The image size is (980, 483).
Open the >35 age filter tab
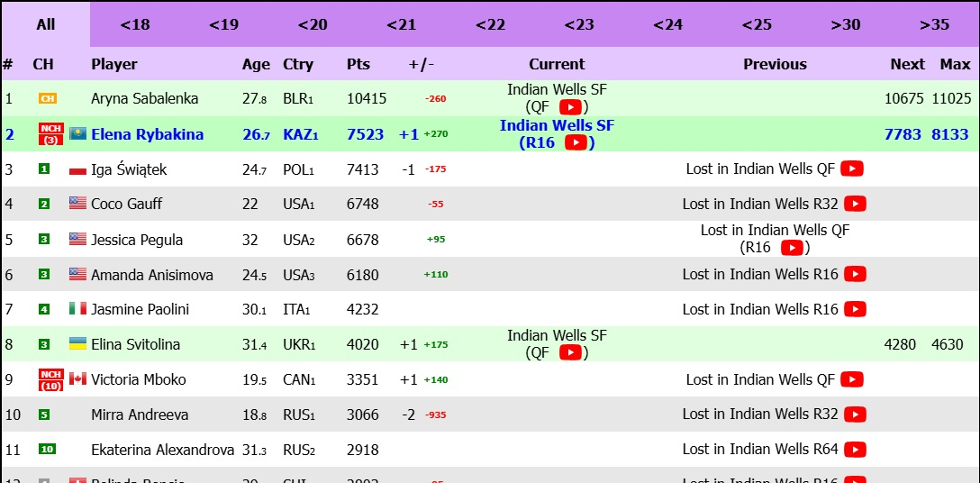tap(934, 24)
